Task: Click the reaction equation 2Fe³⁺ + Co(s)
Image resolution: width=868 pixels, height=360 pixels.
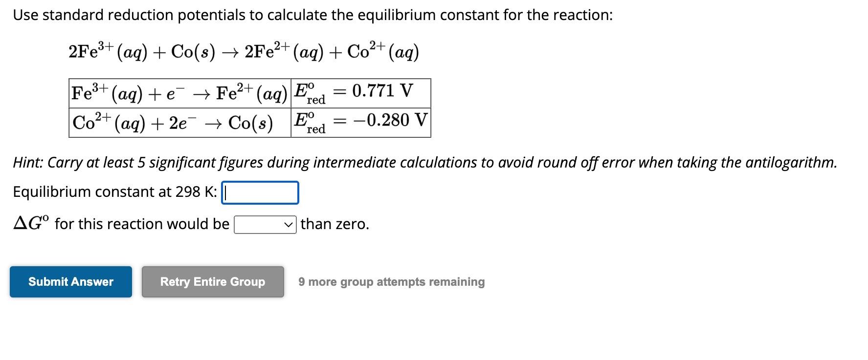Action: coord(243,50)
